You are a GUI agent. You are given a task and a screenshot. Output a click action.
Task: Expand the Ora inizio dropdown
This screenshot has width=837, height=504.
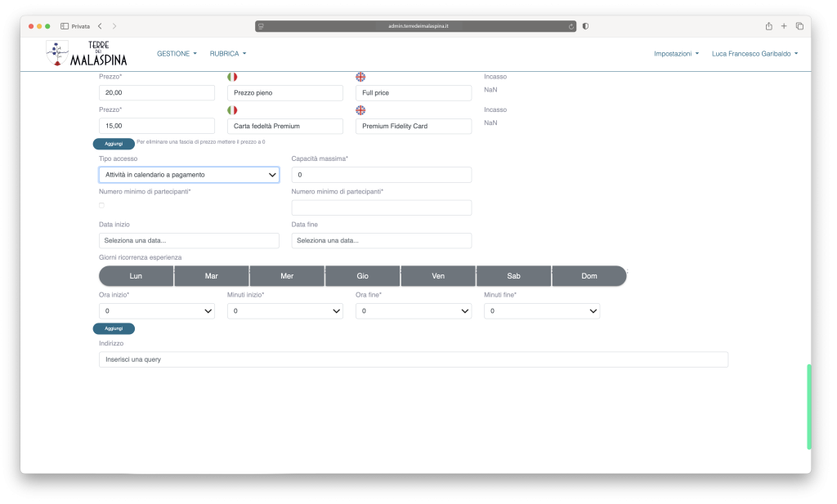[156, 311]
